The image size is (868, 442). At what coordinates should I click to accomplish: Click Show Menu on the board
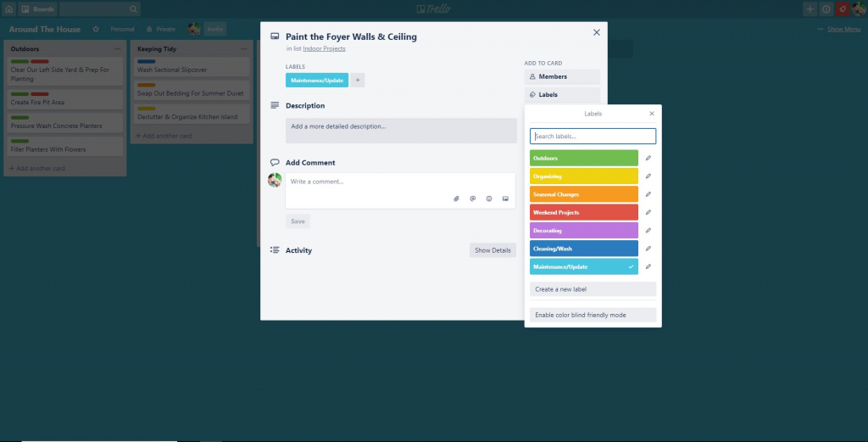point(839,29)
